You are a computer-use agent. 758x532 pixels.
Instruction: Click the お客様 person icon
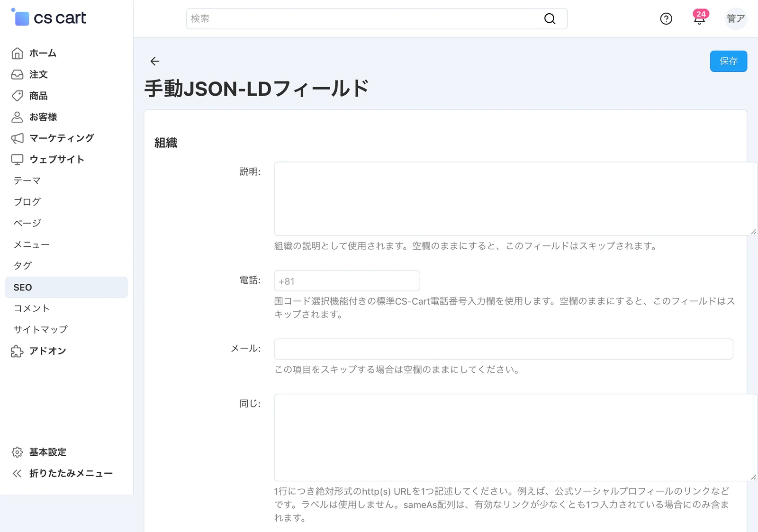point(17,117)
